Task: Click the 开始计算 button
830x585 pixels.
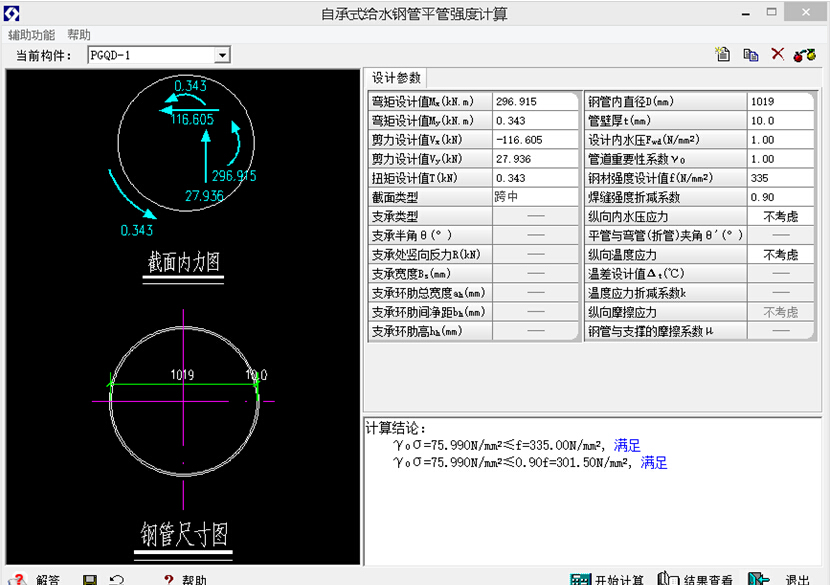Action: point(607,580)
